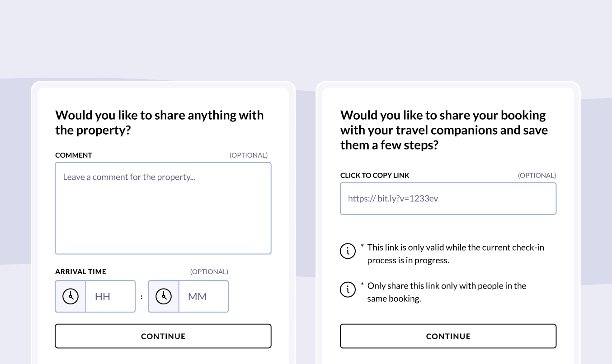Image resolution: width=612 pixels, height=364 pixels.
Task: Click the OPTIONAL tag above the link field
Action: 537,175
